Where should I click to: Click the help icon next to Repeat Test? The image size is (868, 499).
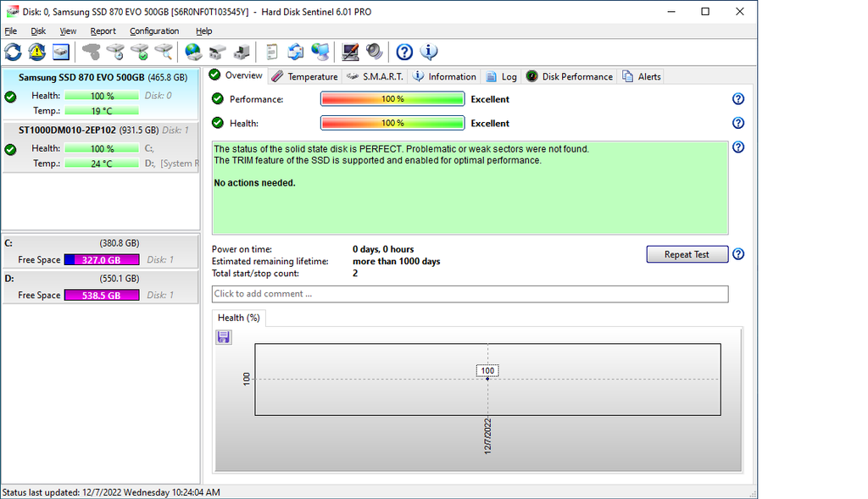click(738, 254)
